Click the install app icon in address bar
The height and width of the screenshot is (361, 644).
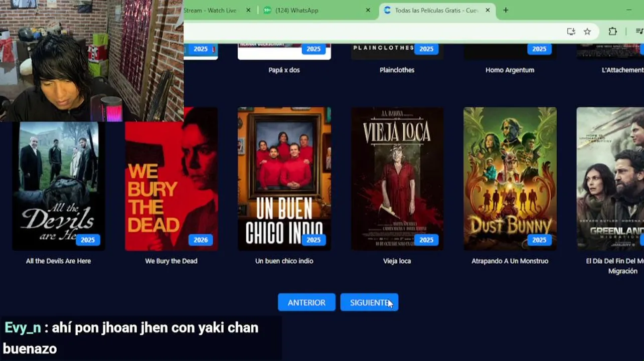(x=571, y=32)
